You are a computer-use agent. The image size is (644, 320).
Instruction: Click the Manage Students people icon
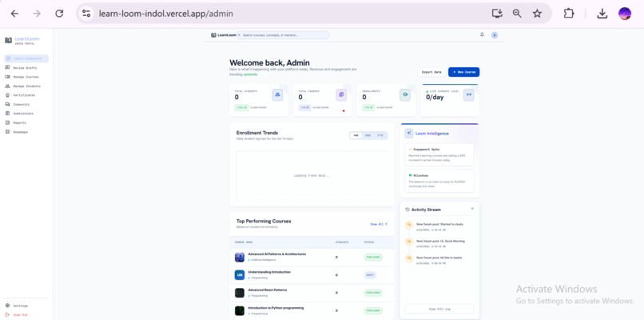pyautogui.click(x=7, y=86)
